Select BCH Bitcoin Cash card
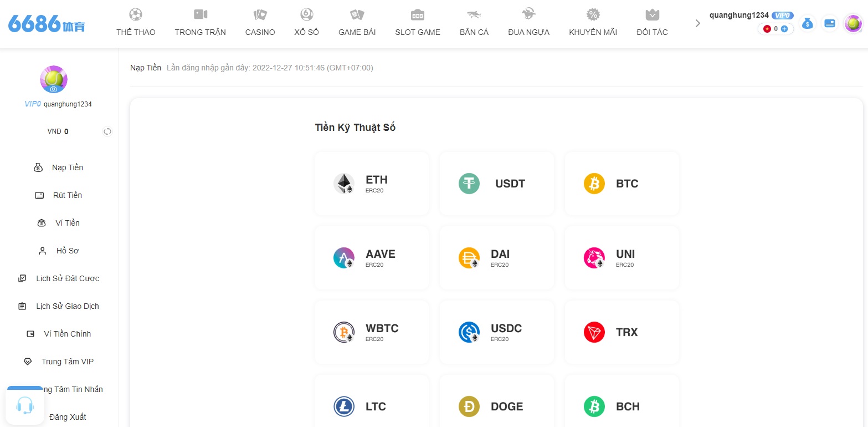Image resolution: width=868 pixels, height=427 pixels. pyautogui.click(x=622, y=401)
